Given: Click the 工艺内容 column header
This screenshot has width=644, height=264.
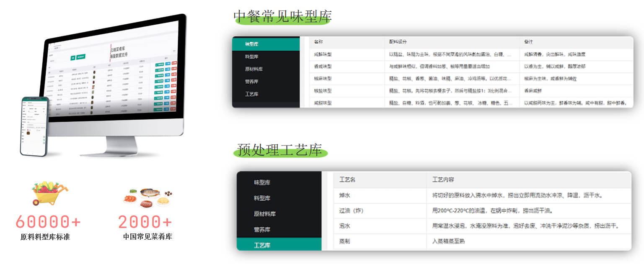Looking at the screenshot, I should click(x=443, y=179).
